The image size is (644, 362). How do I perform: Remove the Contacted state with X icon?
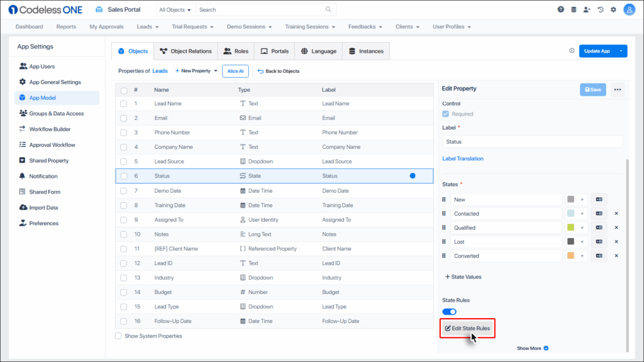tap(616, 214)
